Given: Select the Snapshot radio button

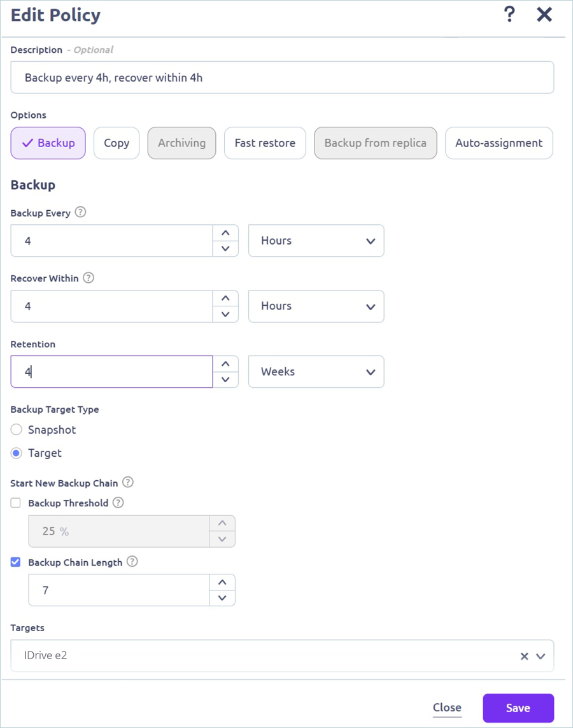Looking at the screenshot, I should click(17, 430).
